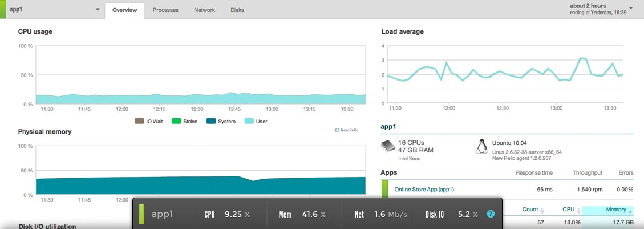Click the Load average chart title
The height and width of the screenshot is (229, 644).
click(403, 31)
